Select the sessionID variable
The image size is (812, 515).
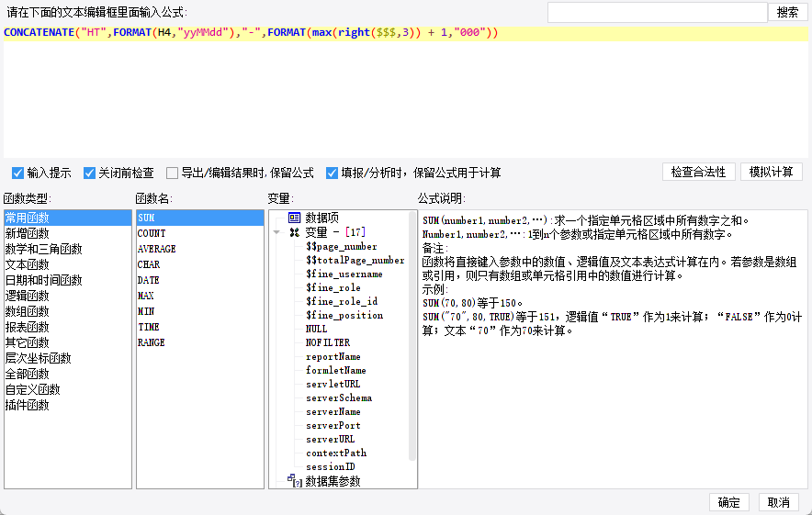point(330,467)
